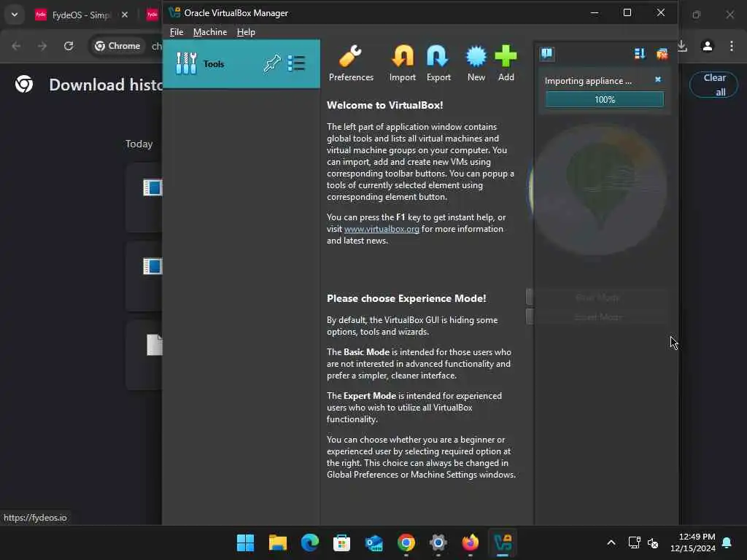Go back in Chrome
The image size is (747, 560).
(16, 46)
